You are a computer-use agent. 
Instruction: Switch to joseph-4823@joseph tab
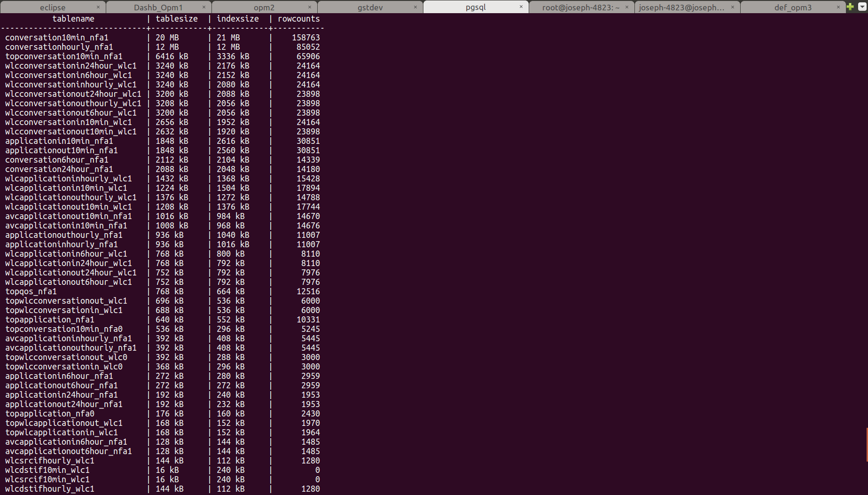pos(681,7)
